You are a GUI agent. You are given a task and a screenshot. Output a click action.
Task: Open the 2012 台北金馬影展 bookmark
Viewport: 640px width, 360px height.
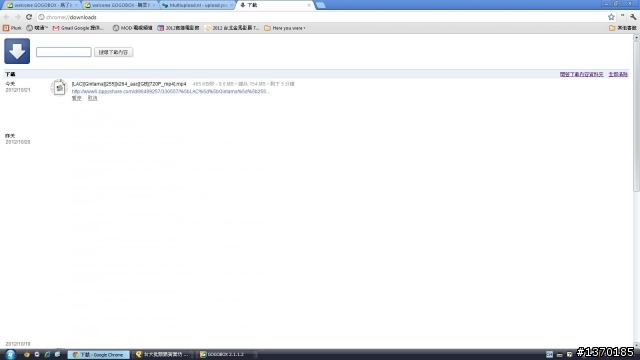click(x=232, y=28)
